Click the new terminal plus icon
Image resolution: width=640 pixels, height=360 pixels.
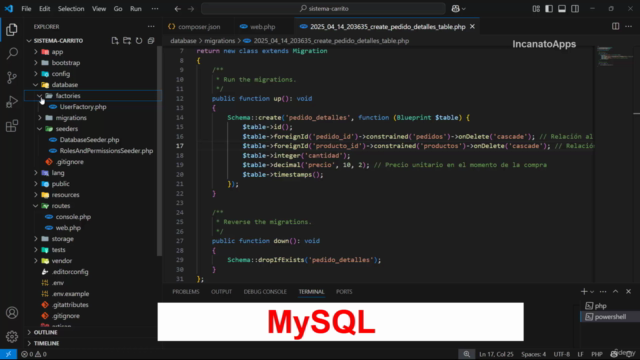coord(584,291)
